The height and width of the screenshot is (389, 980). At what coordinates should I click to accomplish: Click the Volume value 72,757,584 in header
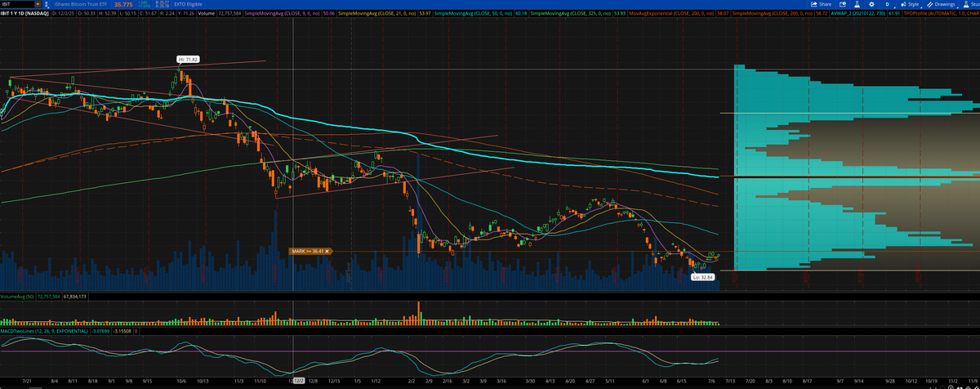229,14
